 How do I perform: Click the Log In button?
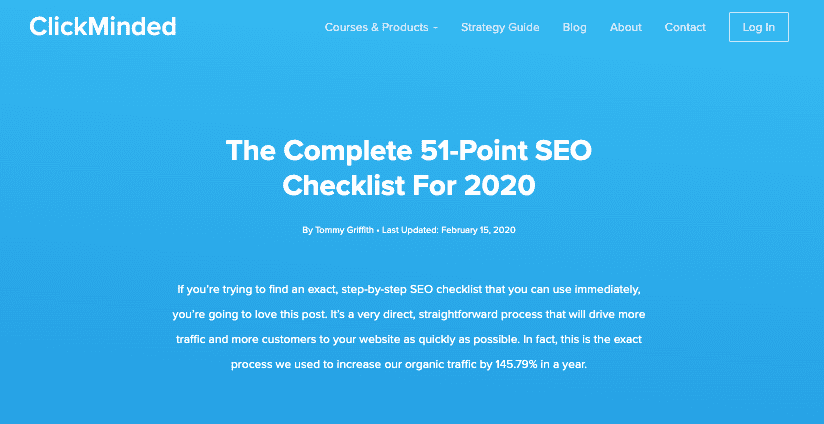coord(758,27)
